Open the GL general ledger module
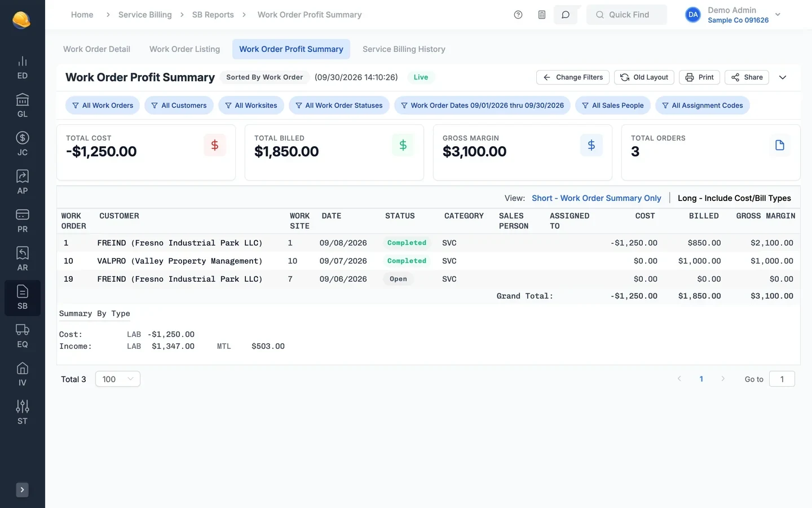The height and width of the screenshot is (508, 812). click(23, 106)
